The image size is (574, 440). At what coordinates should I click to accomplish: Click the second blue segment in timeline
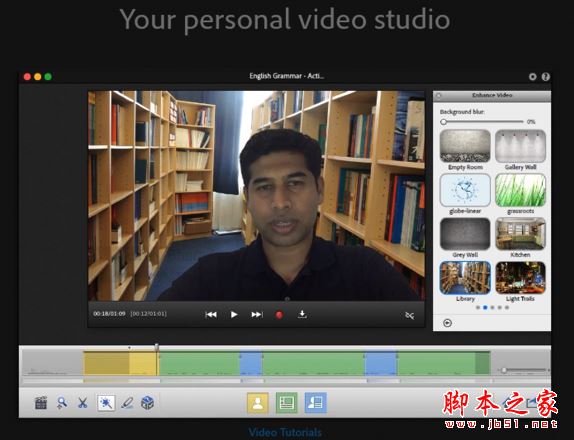coord(381,363)
